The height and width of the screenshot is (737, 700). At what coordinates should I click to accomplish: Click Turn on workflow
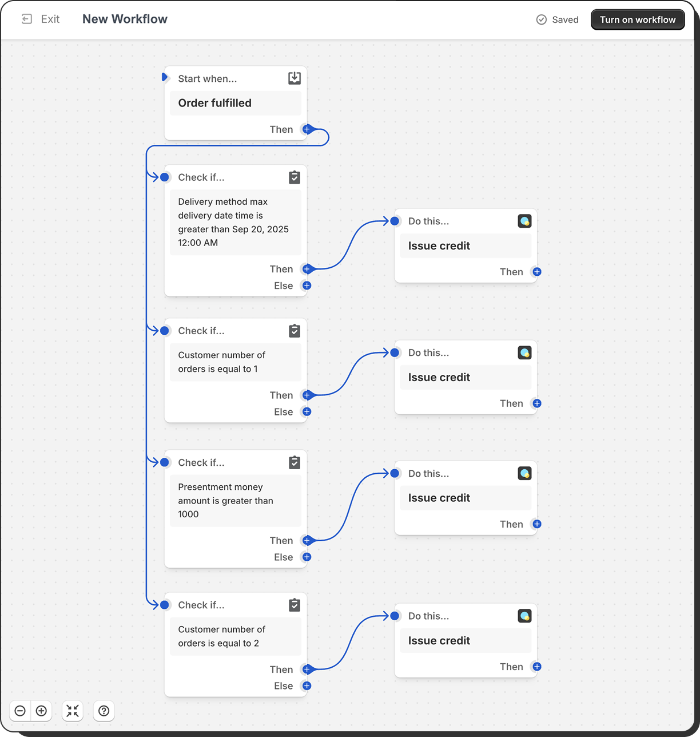(x=637, y=19)
